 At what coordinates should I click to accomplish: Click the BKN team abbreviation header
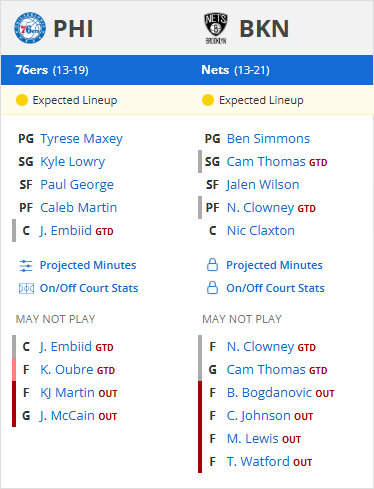pyautogui.click(x=264, y=29)
